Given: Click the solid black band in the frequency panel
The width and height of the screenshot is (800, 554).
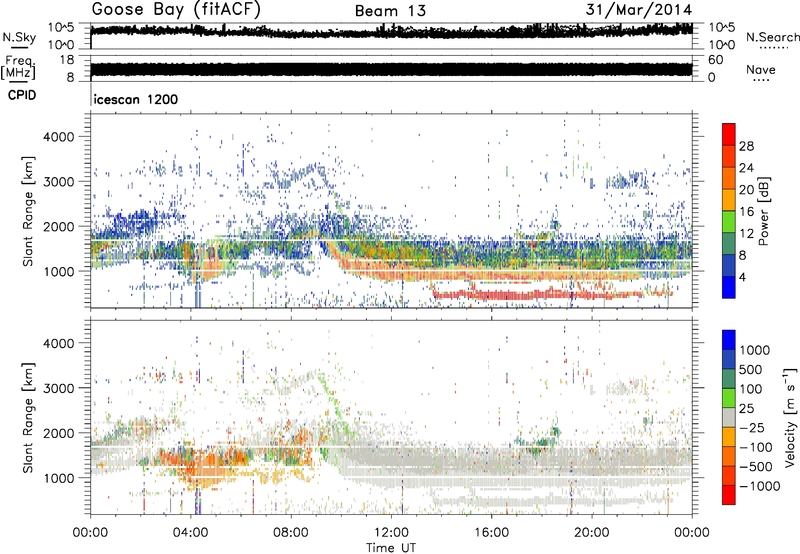Looking at the screenshot, I should pyautogui.click(x=391, y=70).
